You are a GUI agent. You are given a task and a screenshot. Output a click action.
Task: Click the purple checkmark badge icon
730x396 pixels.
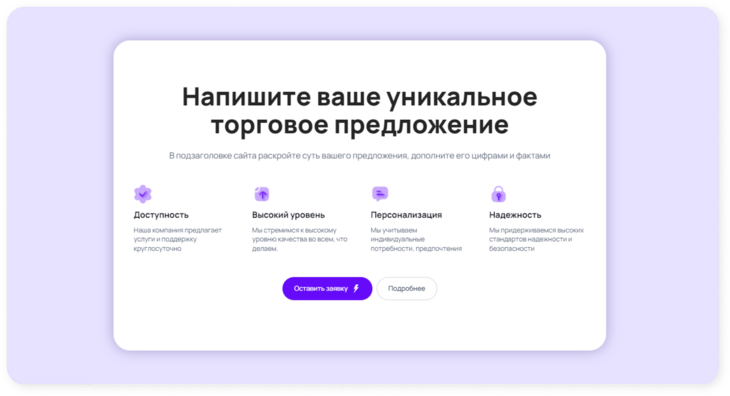[143, 194]
